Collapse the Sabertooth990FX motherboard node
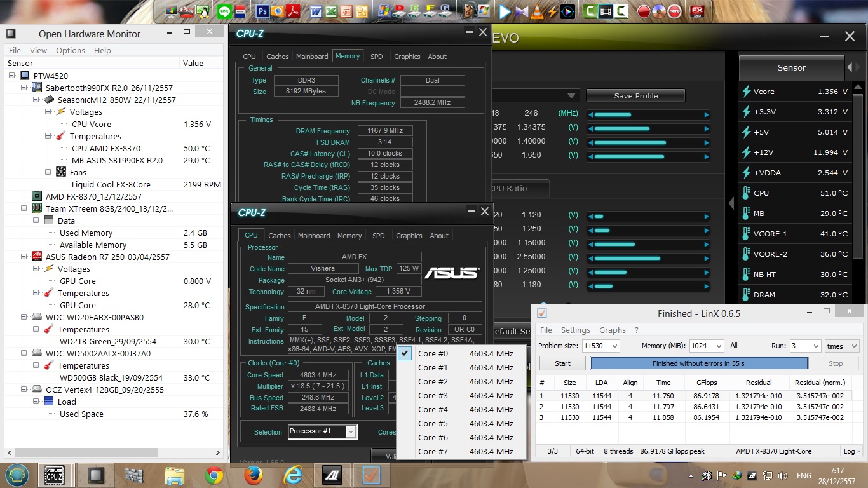868x488 pixels. 25,88
